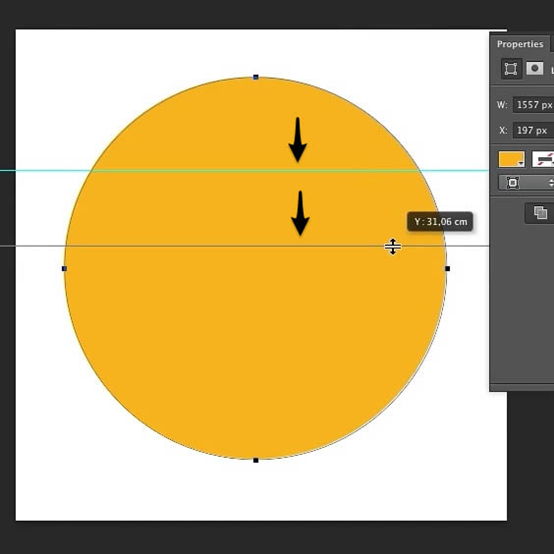The height and width of the screenshot is (554, 554).
Task: Switch to the Masks icon in Properties
Action: 534,68
